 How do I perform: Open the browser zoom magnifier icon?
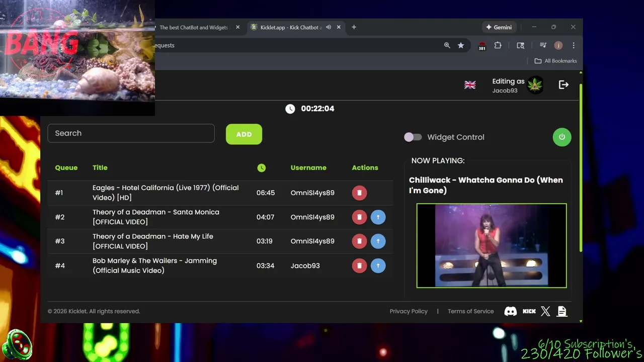447,45
